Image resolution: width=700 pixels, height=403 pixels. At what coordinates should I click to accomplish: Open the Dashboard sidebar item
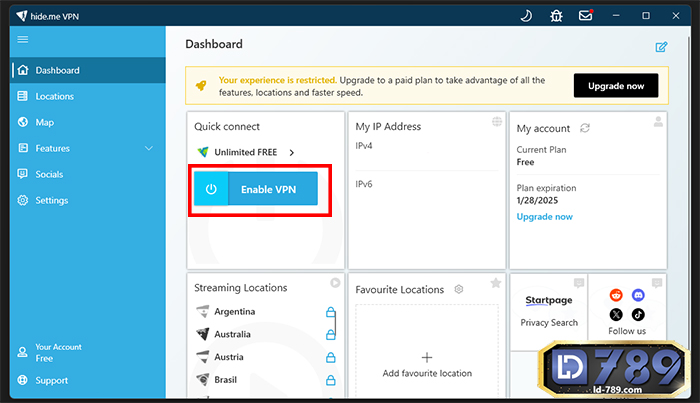pos(88,70)
